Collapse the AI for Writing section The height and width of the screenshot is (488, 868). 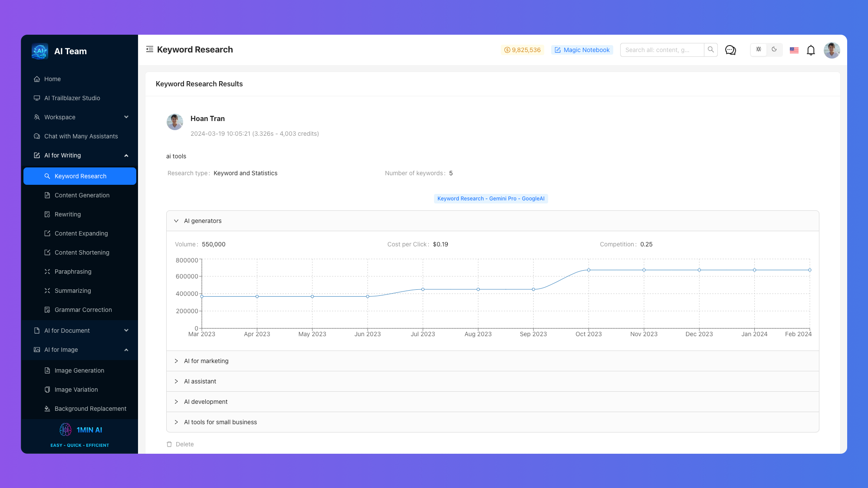pos(126,155)
